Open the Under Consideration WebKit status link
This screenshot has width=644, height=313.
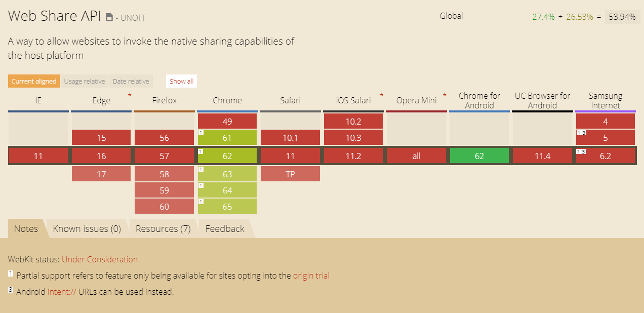click(x=99, y=259)
